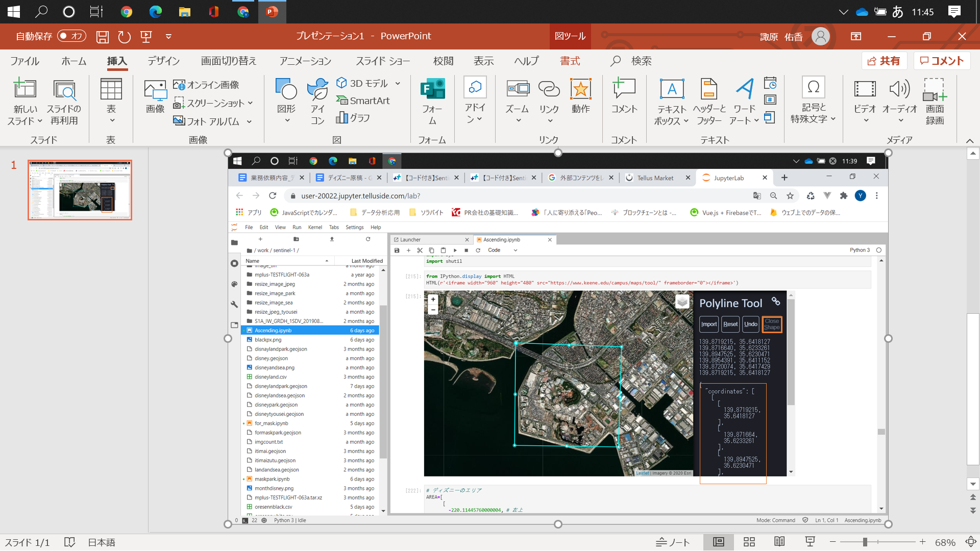Viewport: 980px width, 551px height.
Task: Customize the quick access toolbar dropdown
Action: [x=168, y=36]
